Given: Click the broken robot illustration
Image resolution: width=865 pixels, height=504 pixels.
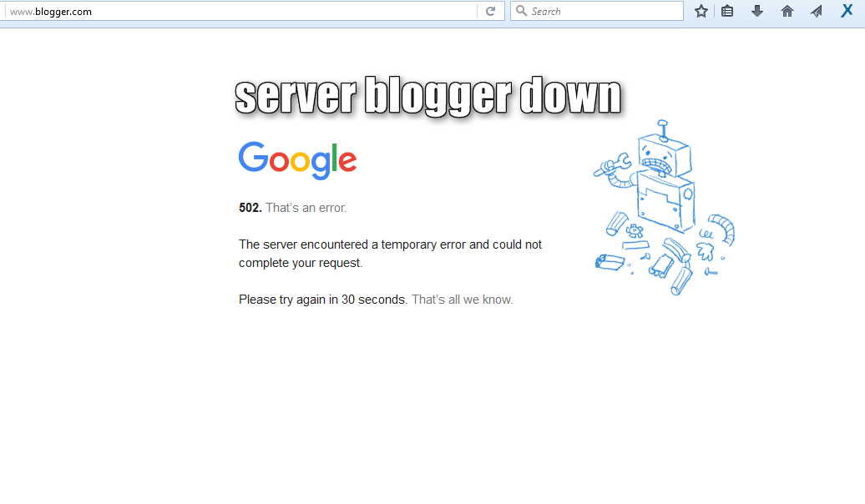Looking at the screenshot, I should pyautogui.click(x=664, y=207).
